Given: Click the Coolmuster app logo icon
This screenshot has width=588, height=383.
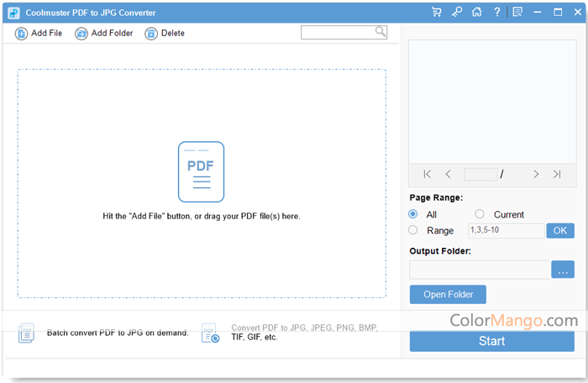Looking at the screenshot, I should [14, 13].
